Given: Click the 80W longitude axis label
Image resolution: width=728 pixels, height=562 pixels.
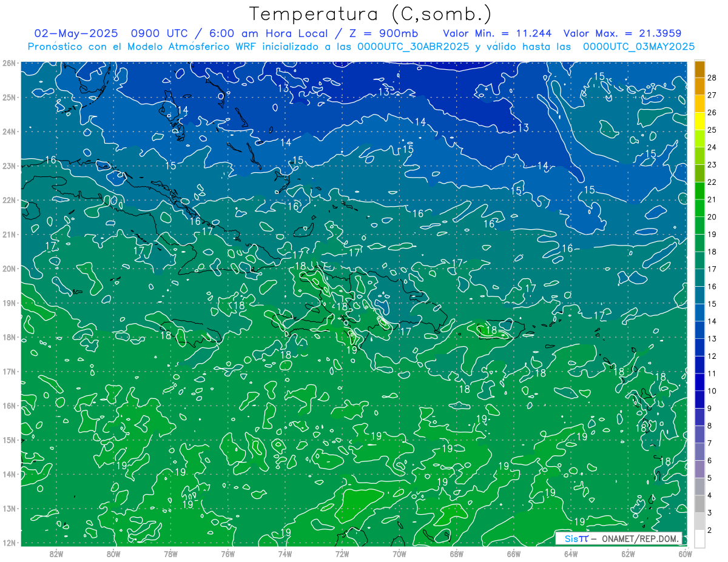Looking at the screenshot, I should click(x=113, y=554).
